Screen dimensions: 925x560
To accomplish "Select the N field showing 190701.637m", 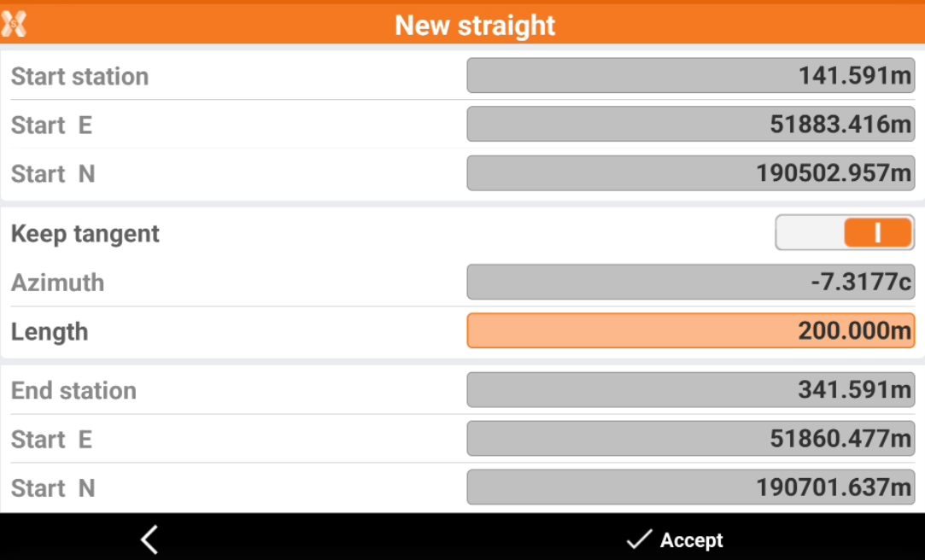I will (x=690, y=488).
